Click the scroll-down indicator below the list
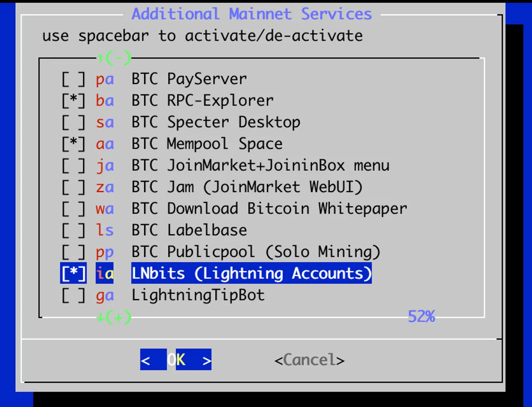The height and width of the screenshot is (407, 532). [x=114, y=317]
